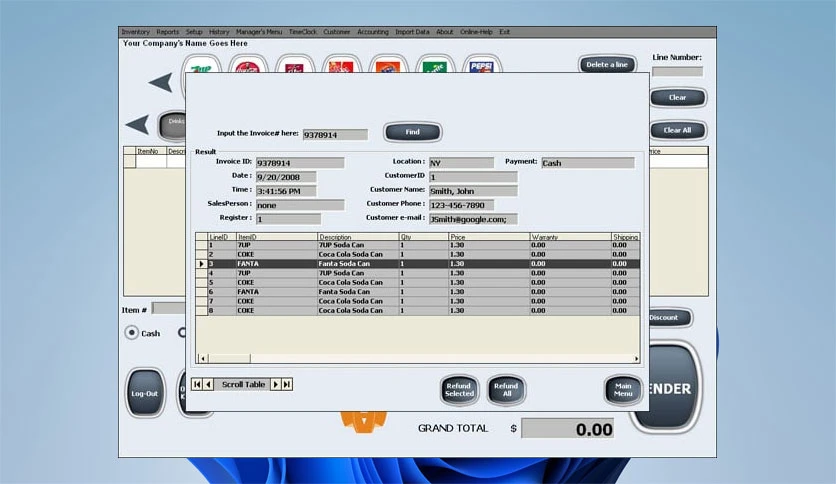This screenshot has height=484, width=836.
Task: Click the Location field showing NY
Action: (x=462, y=163)
